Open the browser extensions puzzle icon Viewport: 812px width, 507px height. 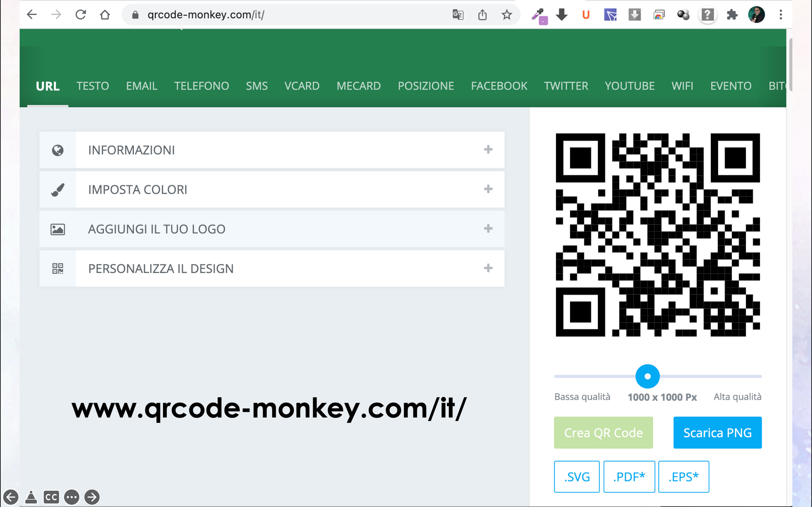732,15
